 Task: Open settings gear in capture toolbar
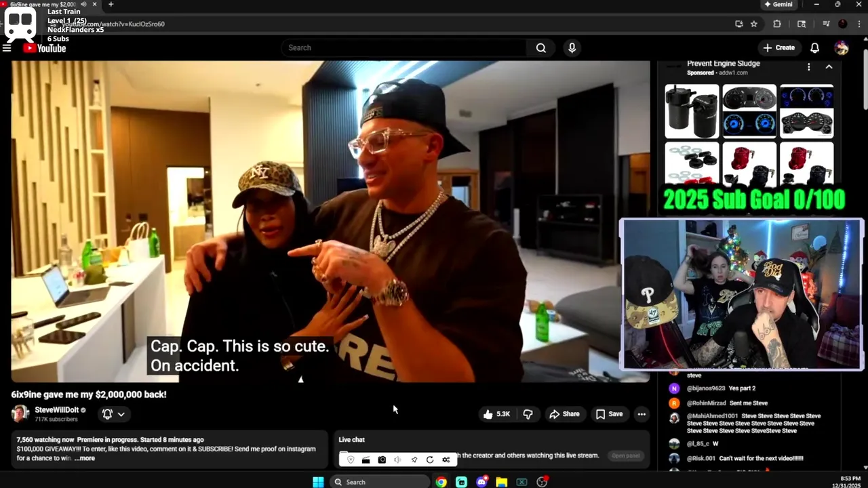coord(446,460)
